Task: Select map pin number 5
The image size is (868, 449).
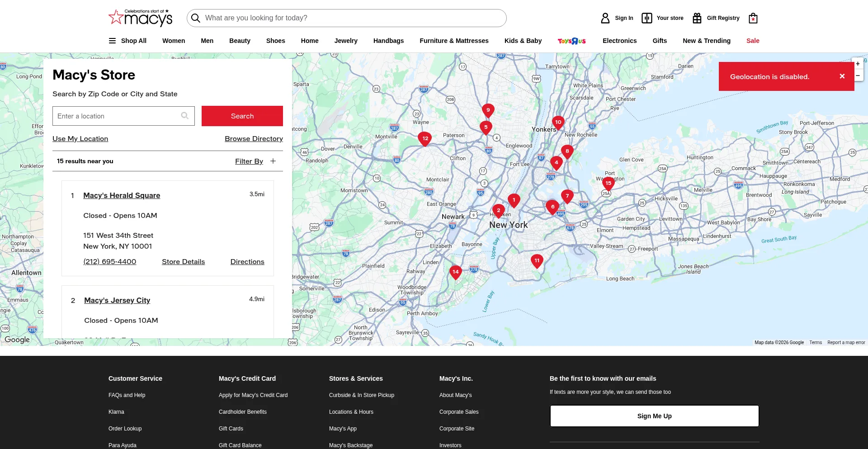Action: click(x=486, y=128)
